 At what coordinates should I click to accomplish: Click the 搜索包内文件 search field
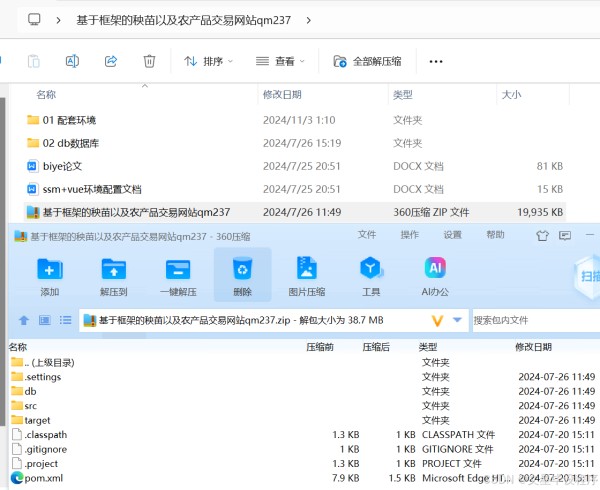click(536, 320)
